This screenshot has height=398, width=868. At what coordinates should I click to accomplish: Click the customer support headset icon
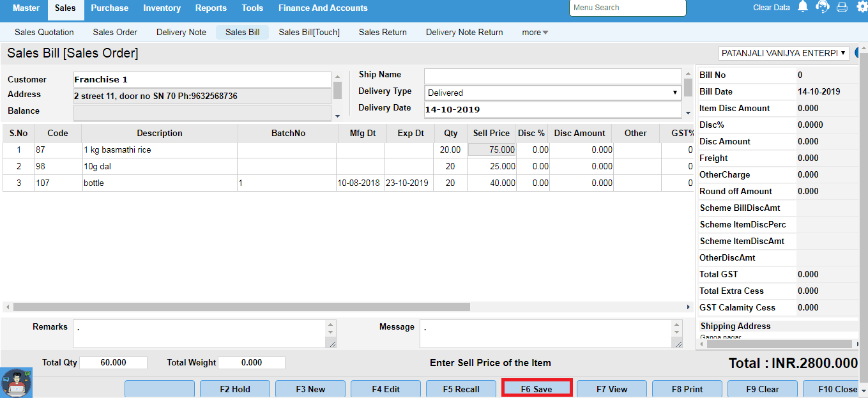[x=823, y=7]
